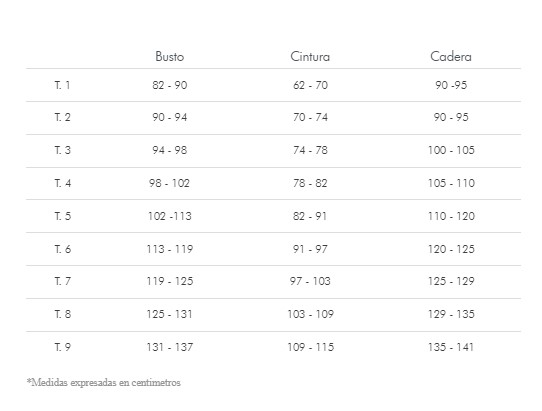Image resolution: width=542 pixels, height=411 pixels.
Task: Click the Busto column header
Action: [169, 56]
